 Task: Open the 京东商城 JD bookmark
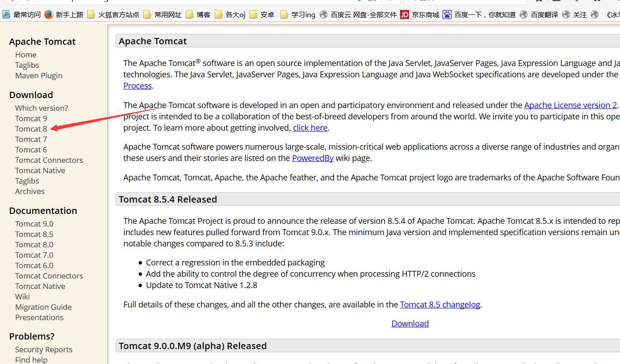tap(420, 14)
